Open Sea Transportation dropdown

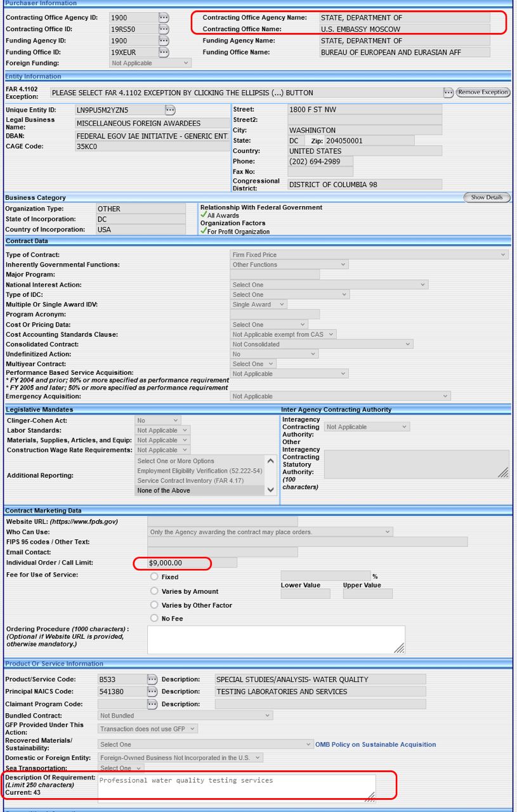(121, 768)
